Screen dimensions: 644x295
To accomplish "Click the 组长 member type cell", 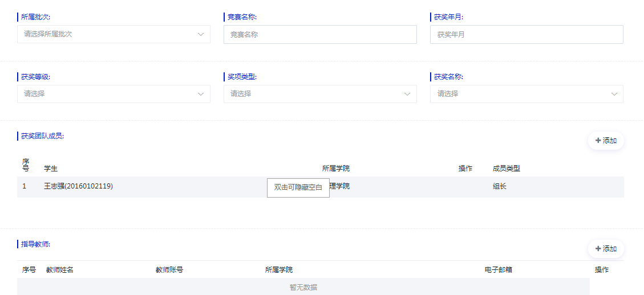I will pyautogui.click(x=500, y=186).
